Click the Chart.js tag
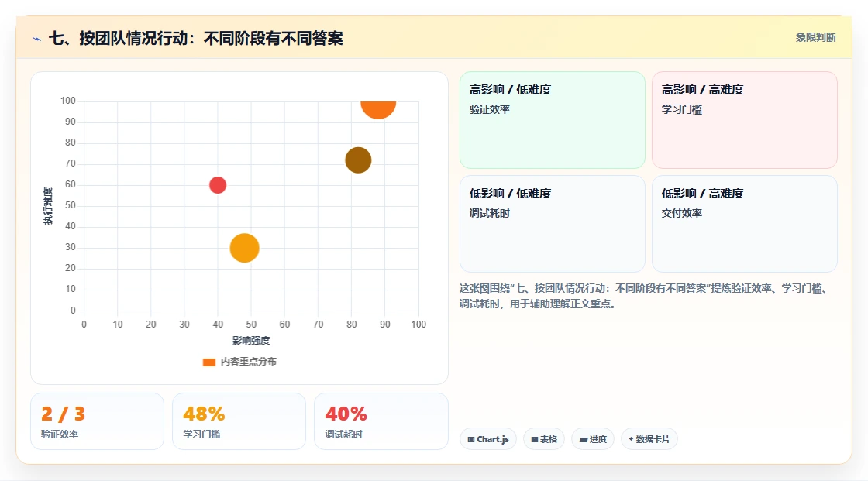Image resolution: width=868 pixels, height=481 pixels. point(488,439)
